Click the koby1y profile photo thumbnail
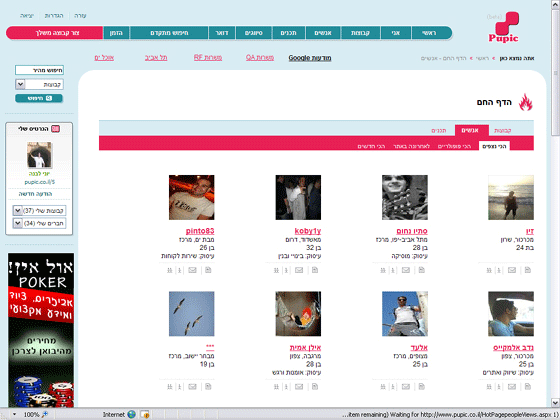The image size is (560, 420). point(298,197)
